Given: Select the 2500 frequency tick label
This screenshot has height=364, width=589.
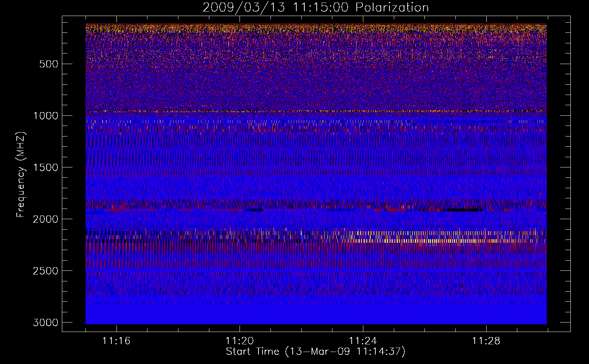Looking at the screenshot, I should coord(46,271).
